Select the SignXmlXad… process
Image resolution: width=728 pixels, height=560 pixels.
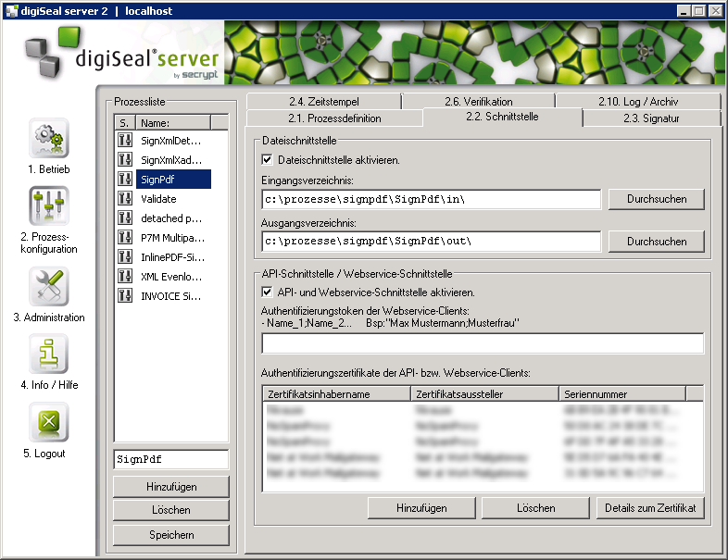[x=171, y=160]
